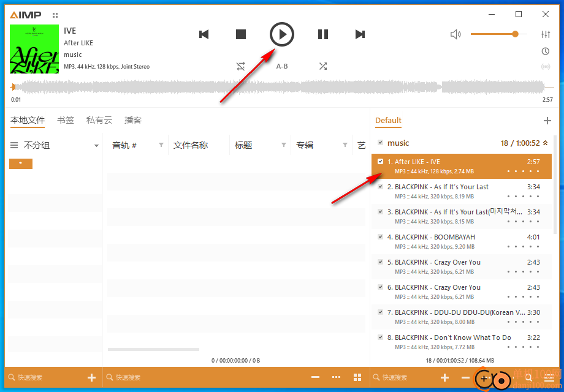Image resolution: width=564 pixels, height=392 pixels.
Task: Collapse the music group chevron
Action: click(x=545, y=143)
